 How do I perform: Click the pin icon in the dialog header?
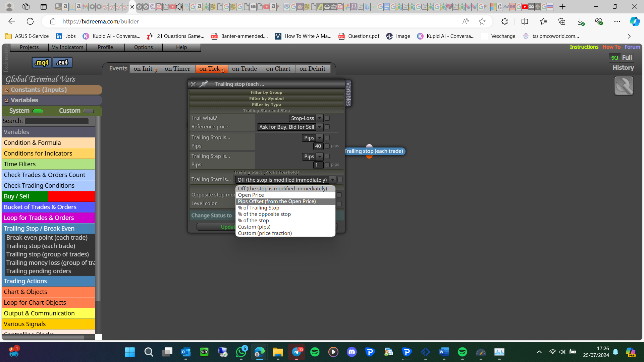[x=204, y=84]
